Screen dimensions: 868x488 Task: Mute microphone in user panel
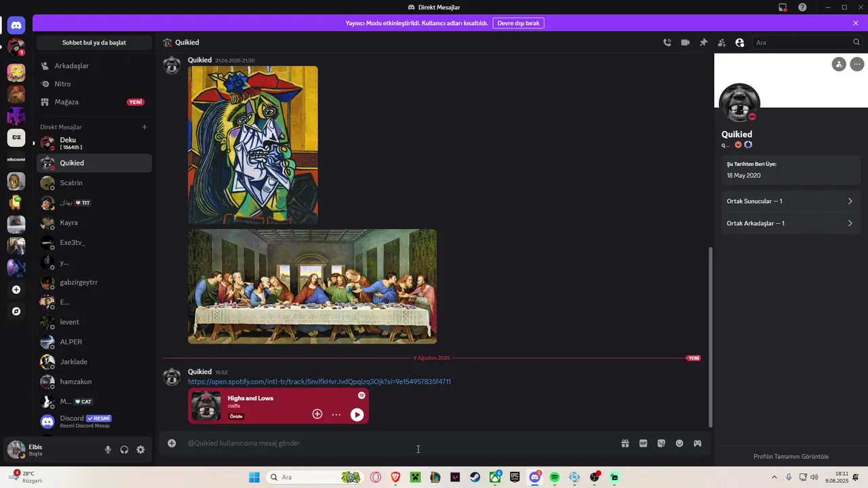coord(108,449)
